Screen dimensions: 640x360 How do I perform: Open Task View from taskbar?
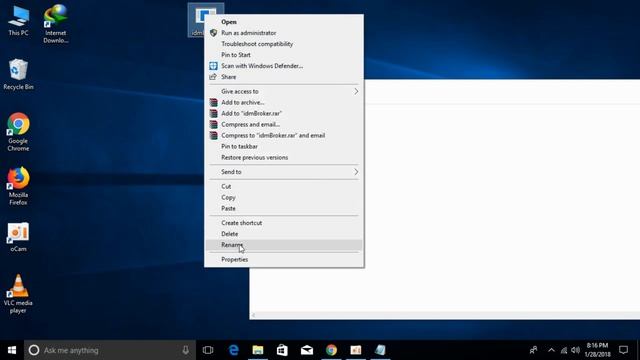click(x=208, y=350)
